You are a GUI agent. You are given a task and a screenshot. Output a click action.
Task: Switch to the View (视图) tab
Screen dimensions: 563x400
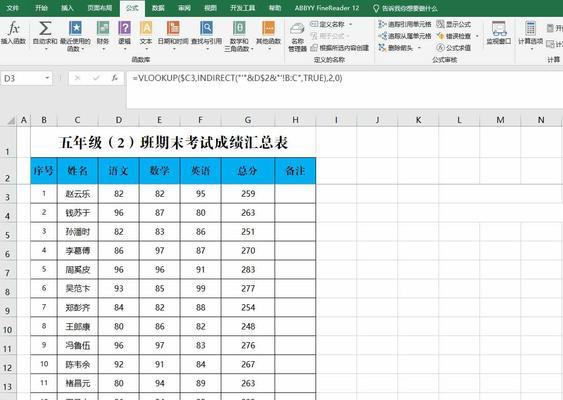coord(210,8)
